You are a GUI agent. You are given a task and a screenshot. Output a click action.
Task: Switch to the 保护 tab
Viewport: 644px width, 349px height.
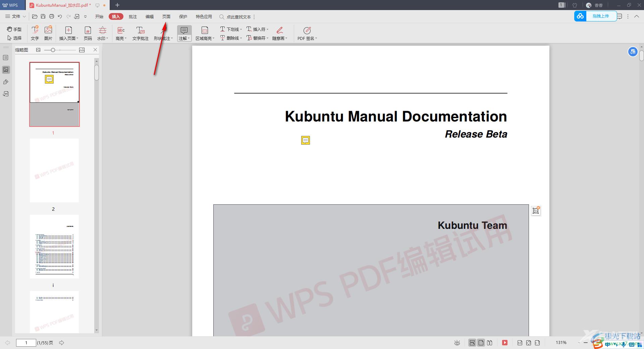point(183,16)
